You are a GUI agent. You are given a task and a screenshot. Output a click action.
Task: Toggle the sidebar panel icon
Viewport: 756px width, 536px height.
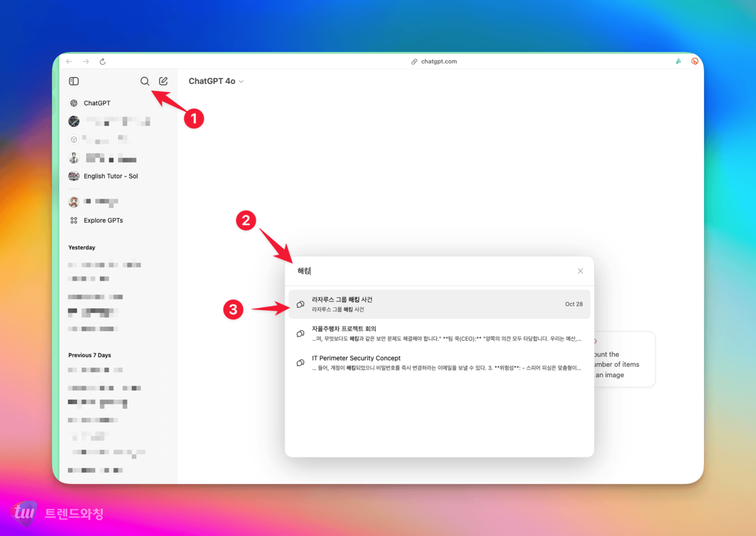point(74,82)
